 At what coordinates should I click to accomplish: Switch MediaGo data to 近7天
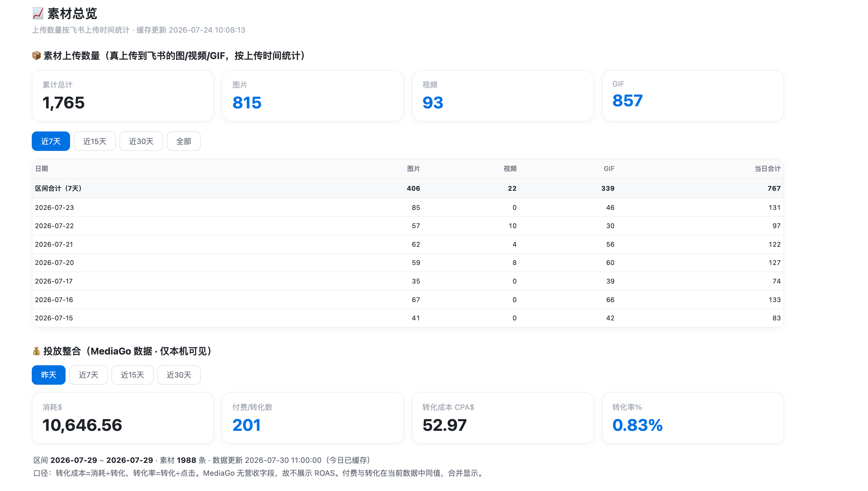pyautogui.click(x=89, y=375)
